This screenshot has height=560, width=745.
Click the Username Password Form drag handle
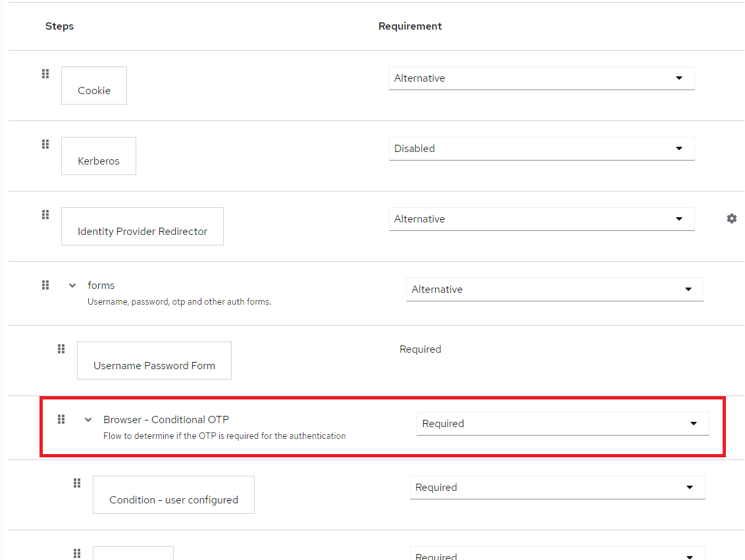(x=61, y=348)
